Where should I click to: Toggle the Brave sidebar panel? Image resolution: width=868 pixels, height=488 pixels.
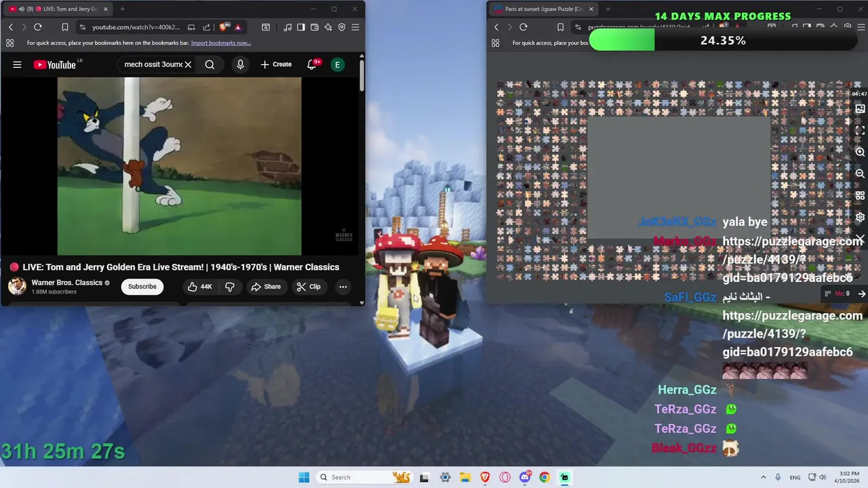pos(301,27)
